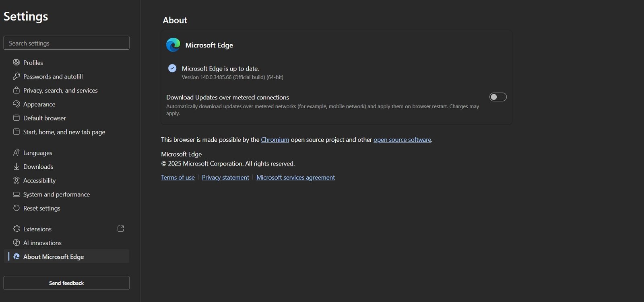Open the AI innovations section

66,243
